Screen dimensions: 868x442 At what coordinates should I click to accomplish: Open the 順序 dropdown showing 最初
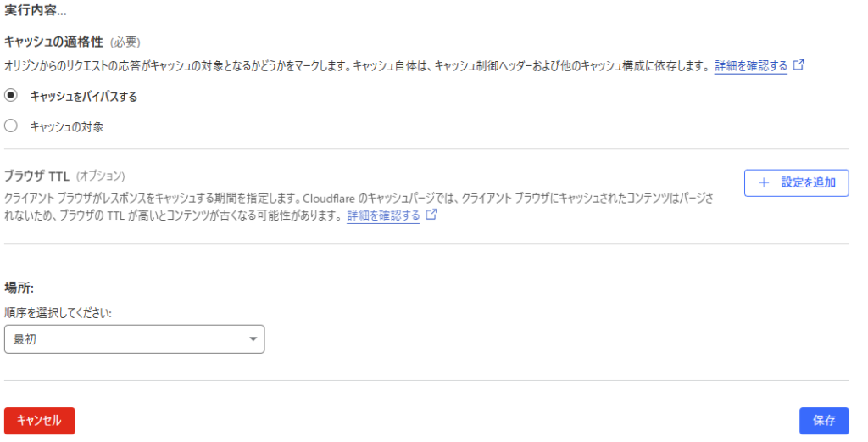135,339
